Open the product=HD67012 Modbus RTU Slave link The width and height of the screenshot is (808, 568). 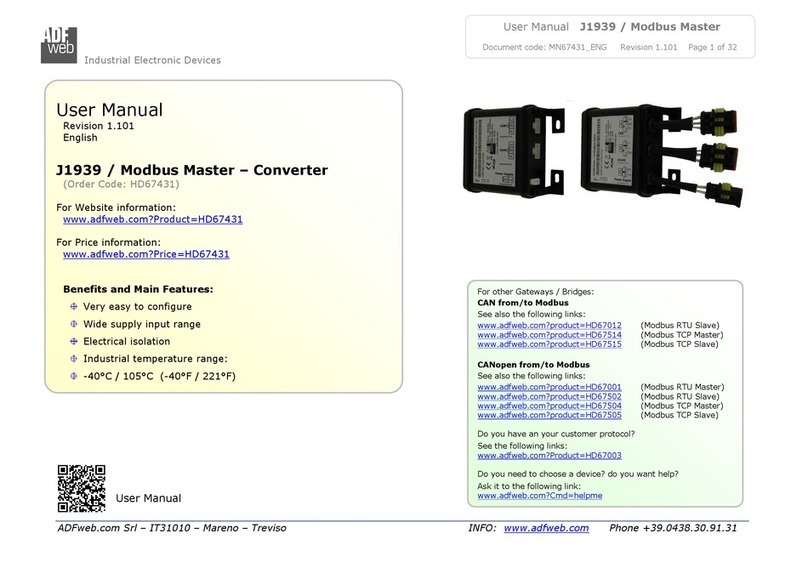[x=549, y=325]
